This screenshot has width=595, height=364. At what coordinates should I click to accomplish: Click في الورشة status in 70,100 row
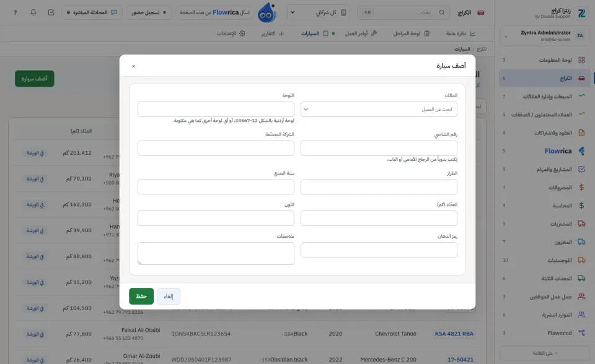click(x=35, y=179)
